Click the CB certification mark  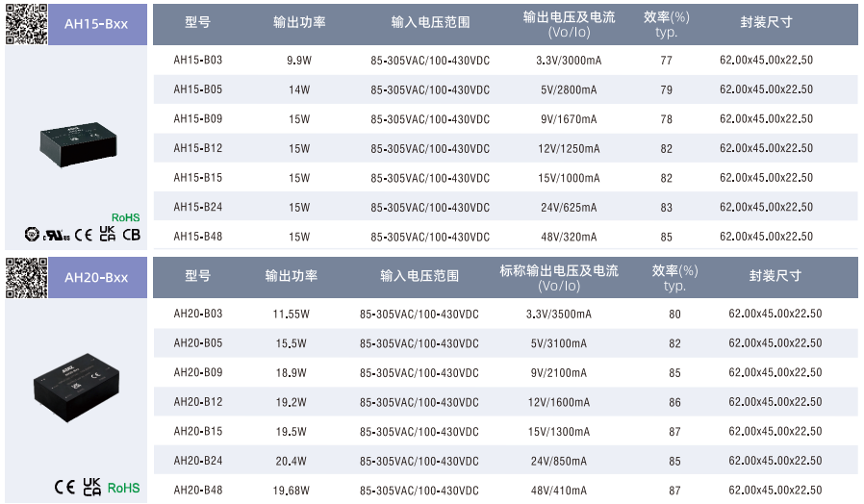tap(131, 233)
